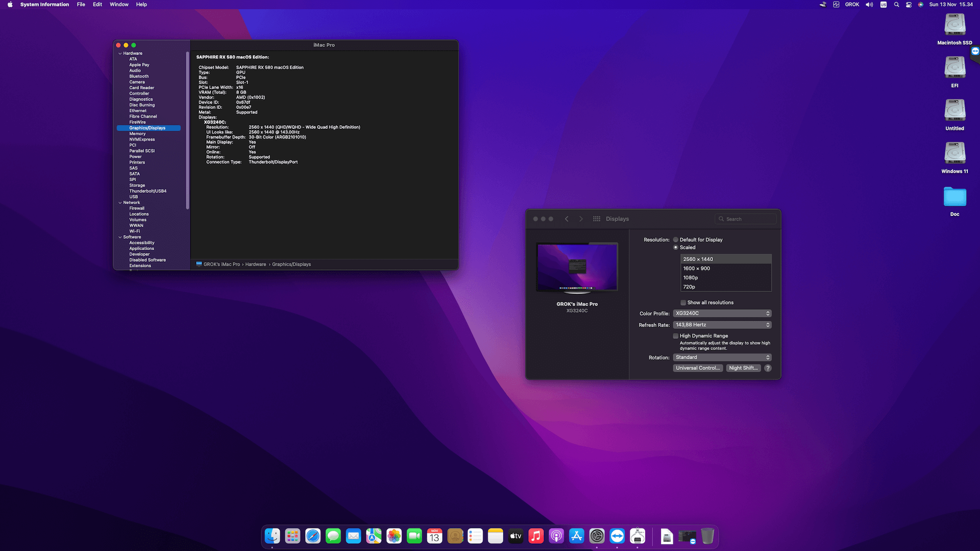Select the 1080p resolution option
Viewport: 980px width, 551px height.
click(x=691, y=277)
